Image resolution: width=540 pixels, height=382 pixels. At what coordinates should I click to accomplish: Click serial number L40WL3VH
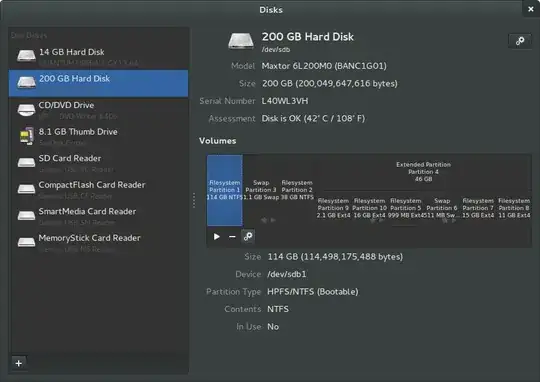(x=285, y=101)
